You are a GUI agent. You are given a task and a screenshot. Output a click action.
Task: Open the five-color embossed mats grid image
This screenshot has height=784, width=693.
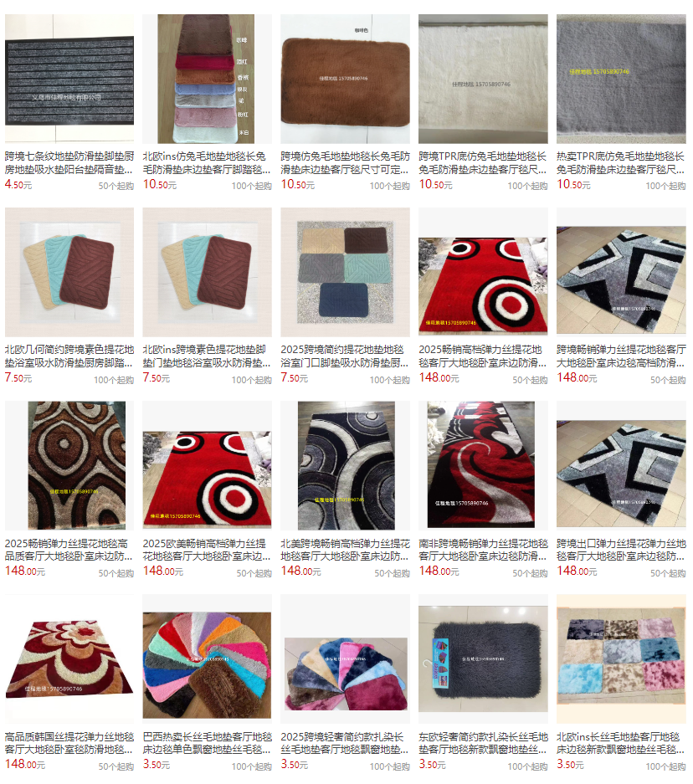(345, 273)
